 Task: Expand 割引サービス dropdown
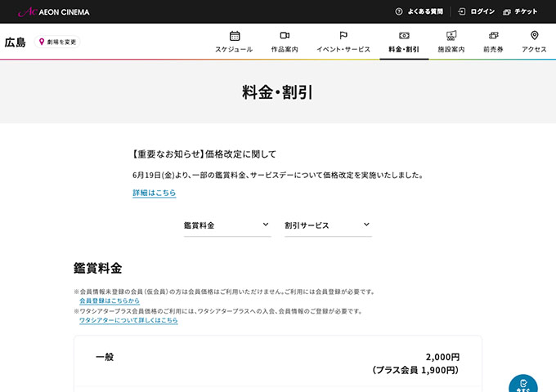click(328, 225)
